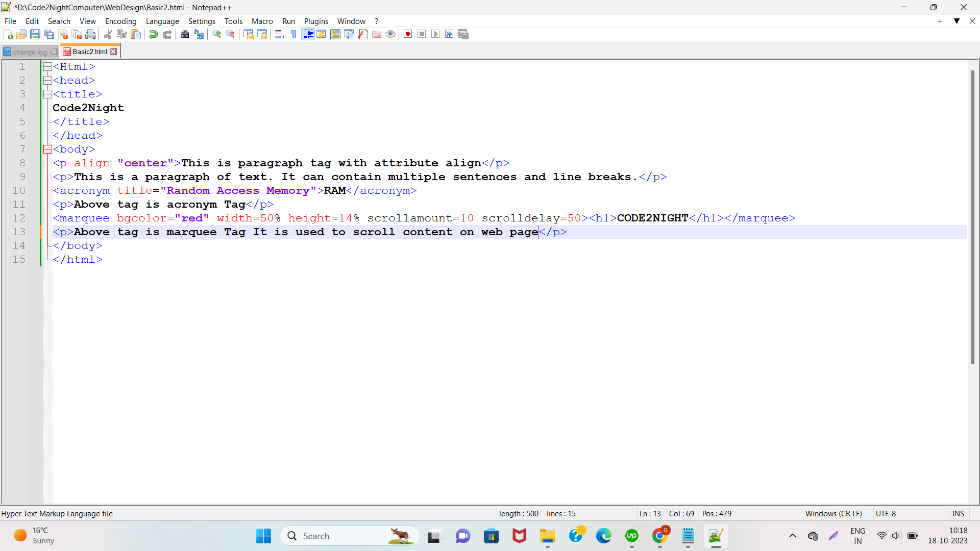This screenshot has width=980, height=551.
Task: Click the New file toolbar icon
Action: point(8,34)
